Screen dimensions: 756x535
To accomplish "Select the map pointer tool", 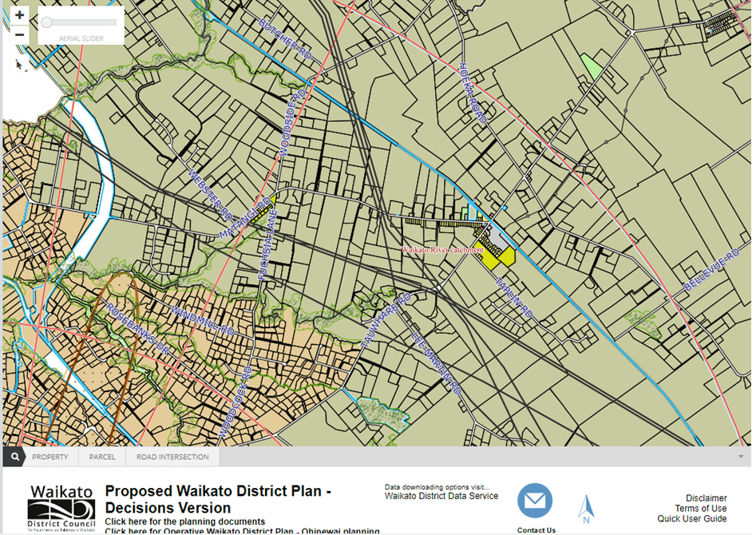I will point(20,65).
